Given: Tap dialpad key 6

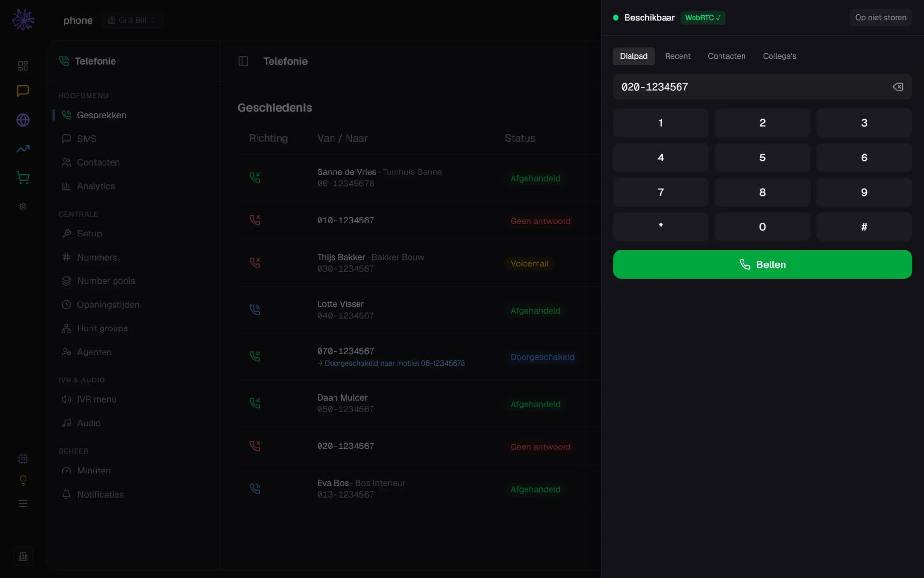Looking at the screenshot, I should (864, 158).
